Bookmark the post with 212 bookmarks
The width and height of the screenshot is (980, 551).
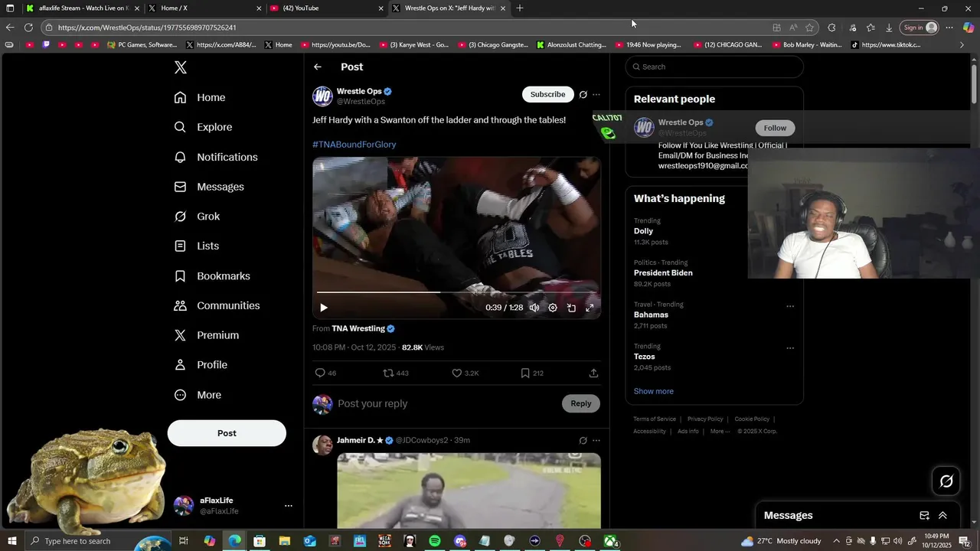coord(532,373)
